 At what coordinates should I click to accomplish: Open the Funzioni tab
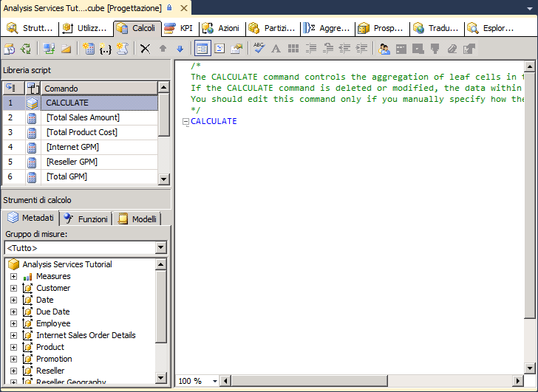click(86, 219)
